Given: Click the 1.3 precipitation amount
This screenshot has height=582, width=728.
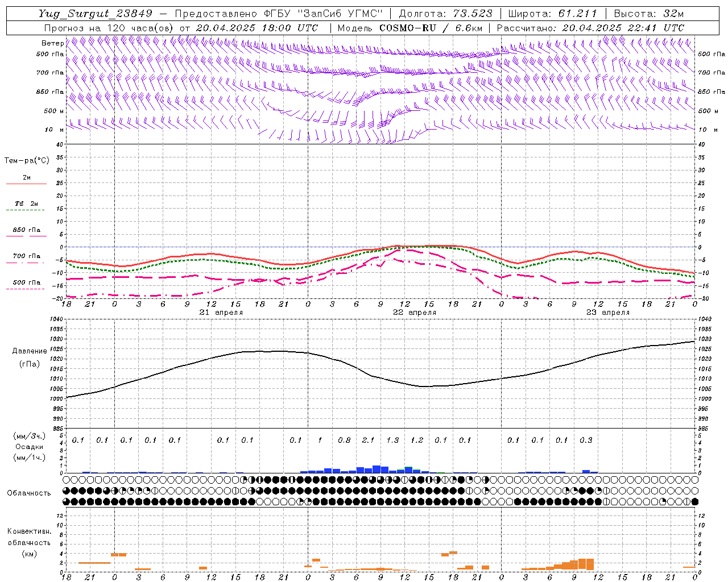Looking at the screenshot, I should coord(392,440).
